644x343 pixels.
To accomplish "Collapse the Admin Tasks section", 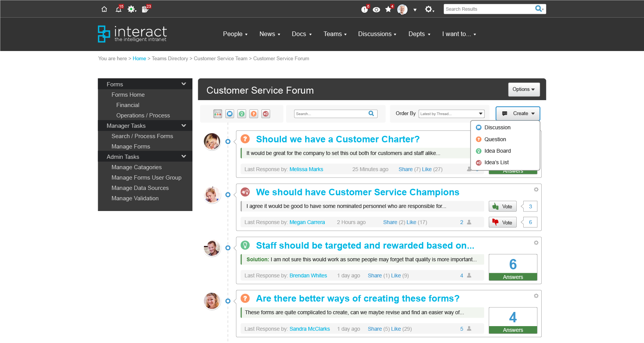I will (x=184, y=157).
